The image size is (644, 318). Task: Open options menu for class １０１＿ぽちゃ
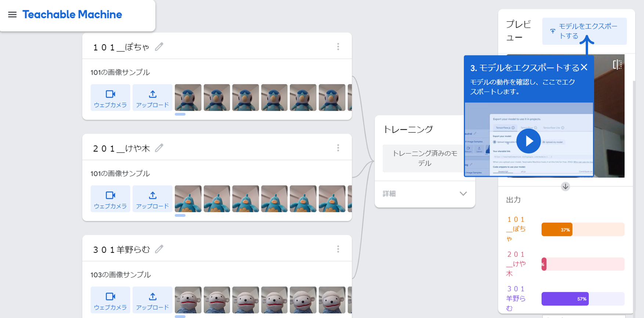click(338, 47)
